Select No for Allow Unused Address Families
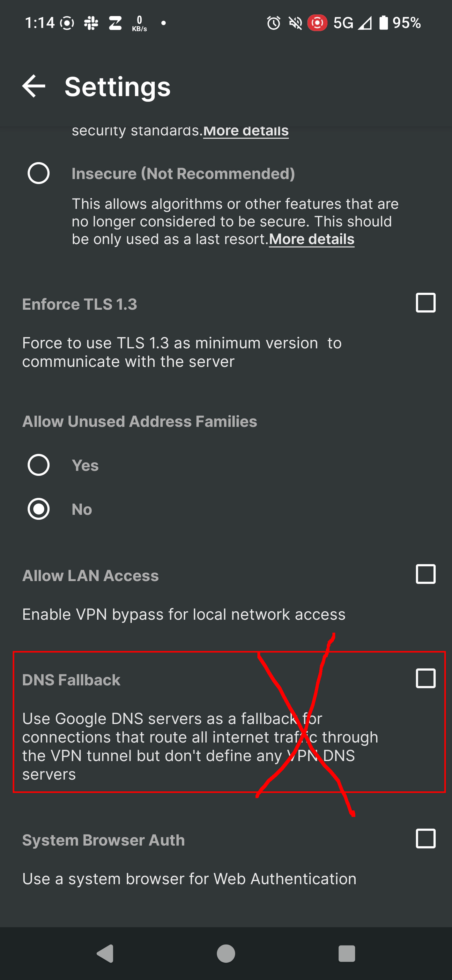452x980 pixels. 38,509
